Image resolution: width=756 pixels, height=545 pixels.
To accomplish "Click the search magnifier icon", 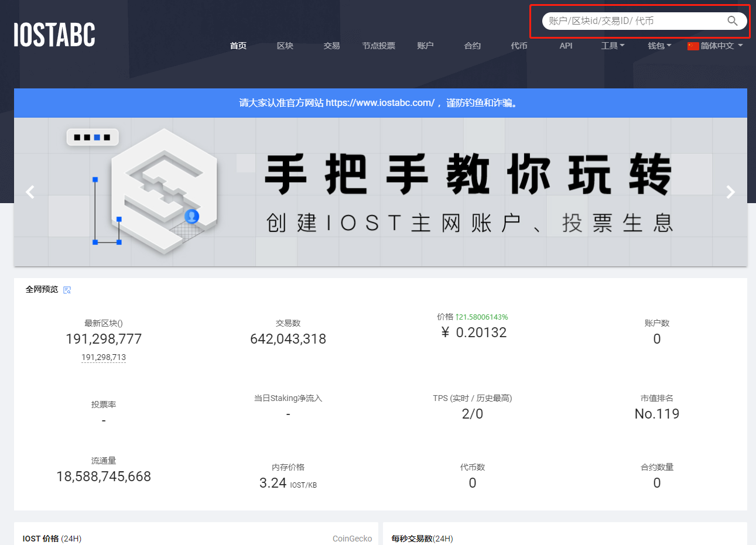I will point(733,20).
